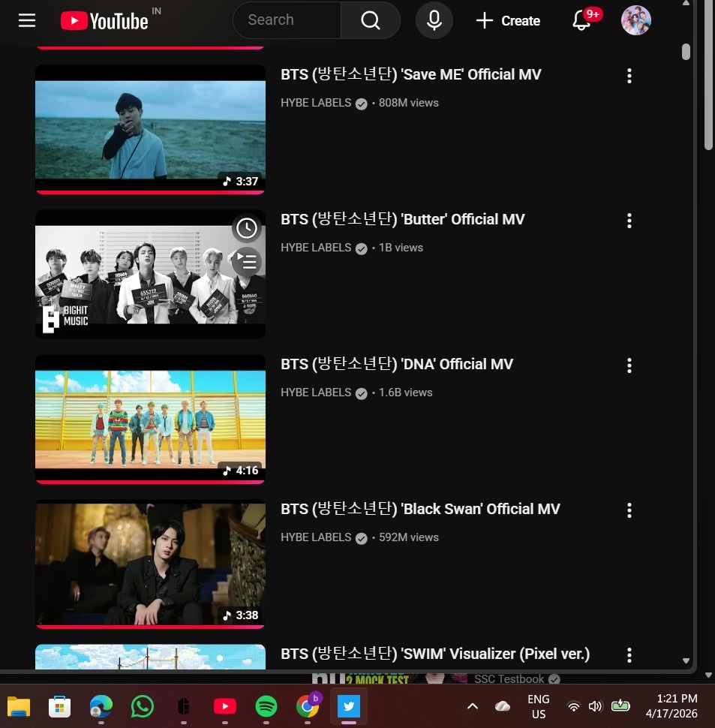Open Spotify from taskbar
The height and width of the screenshot is (728, 715).
point(266,707)
